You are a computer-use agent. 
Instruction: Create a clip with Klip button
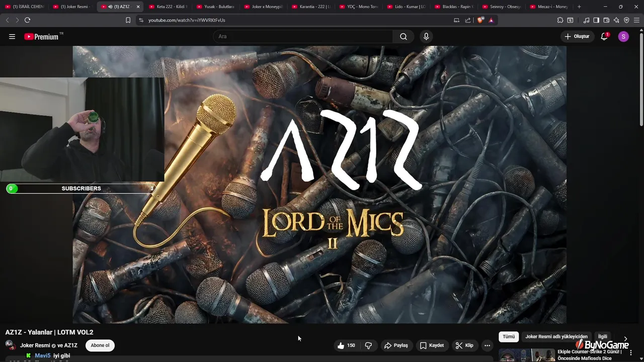pyautogui.click(x=464, y=345)
